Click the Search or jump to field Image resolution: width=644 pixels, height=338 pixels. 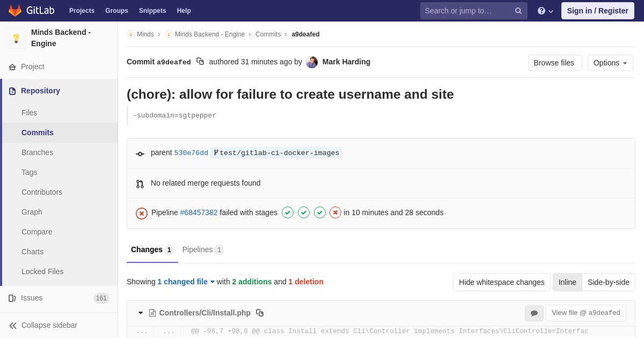[x=474, y=11]
